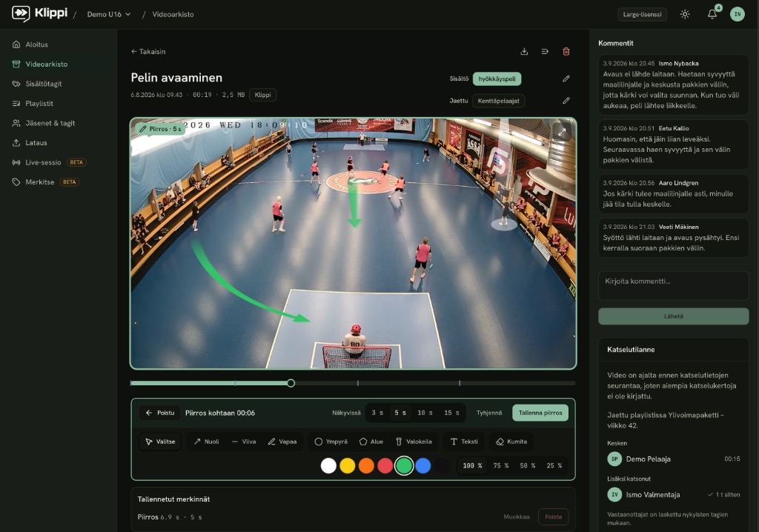759x532 pixels.
Task: Go back with the Takaisin link
Action: (x=148, y=51)
